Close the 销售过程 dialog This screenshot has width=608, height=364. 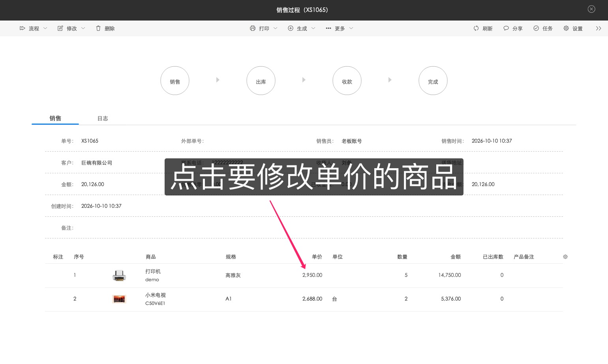(x=591, y=9)
